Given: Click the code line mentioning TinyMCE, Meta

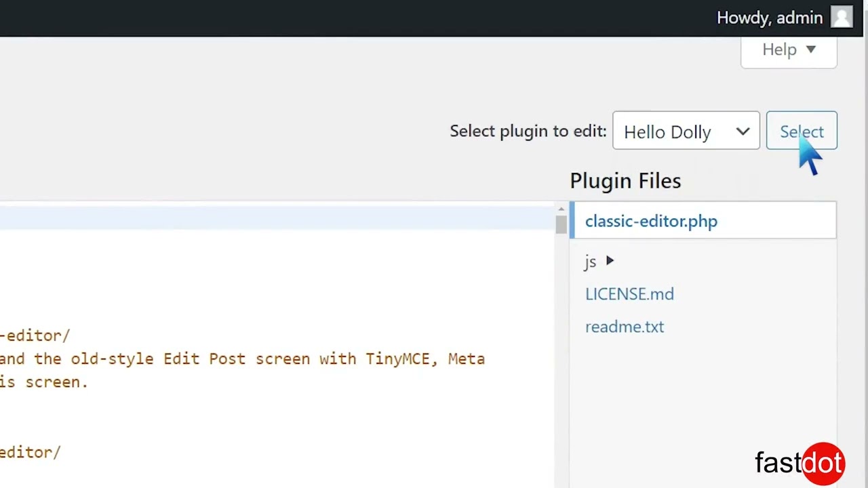Looking at the screenshot, I should click(242, 359).
